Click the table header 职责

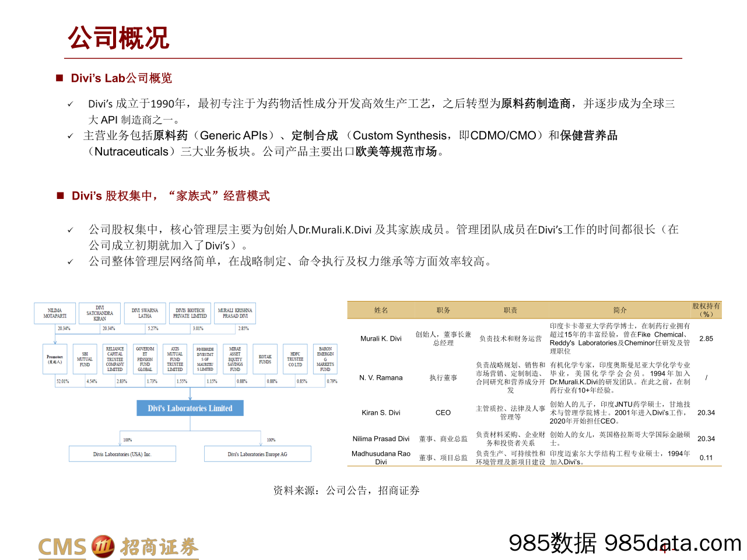[510, 310]
